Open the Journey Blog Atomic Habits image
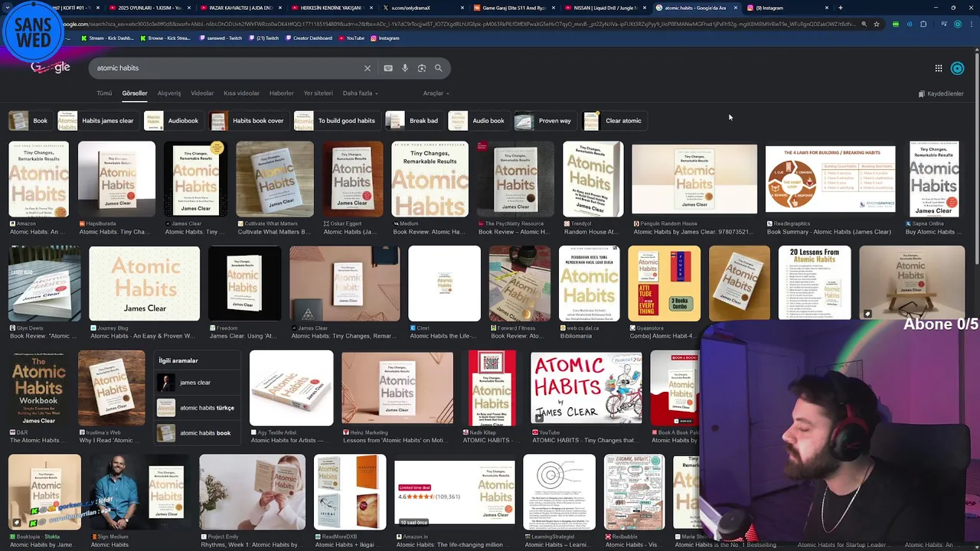This screenshot has width=980, height=551. pos(145,283)
